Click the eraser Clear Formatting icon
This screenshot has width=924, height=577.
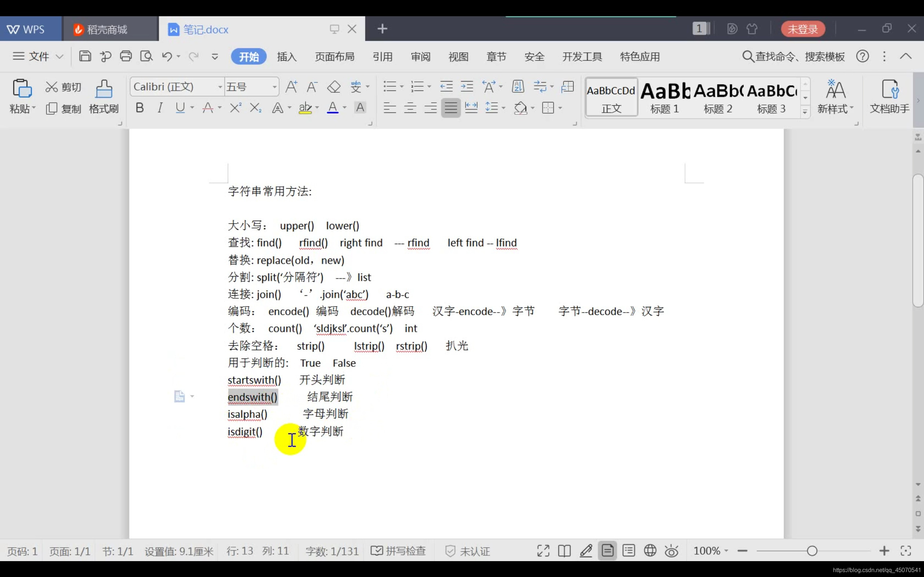[x=334, y=87]
